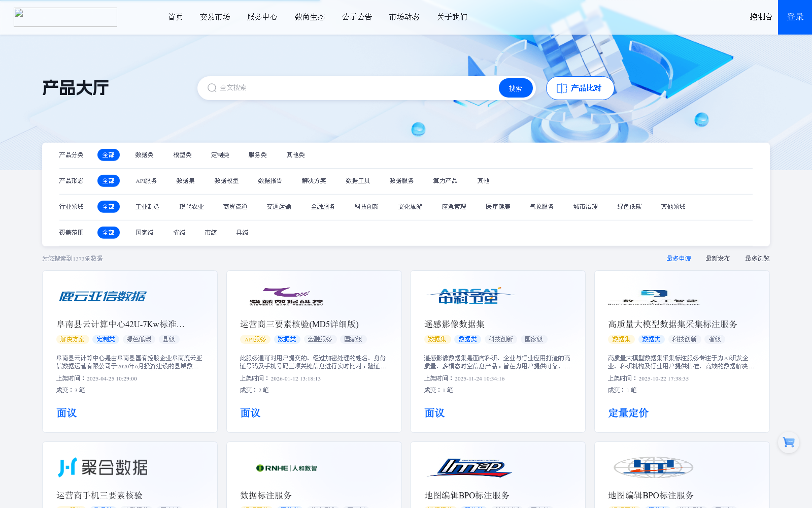Open the 数商生态 nav menu
The image size is (812, 508).
310,17
